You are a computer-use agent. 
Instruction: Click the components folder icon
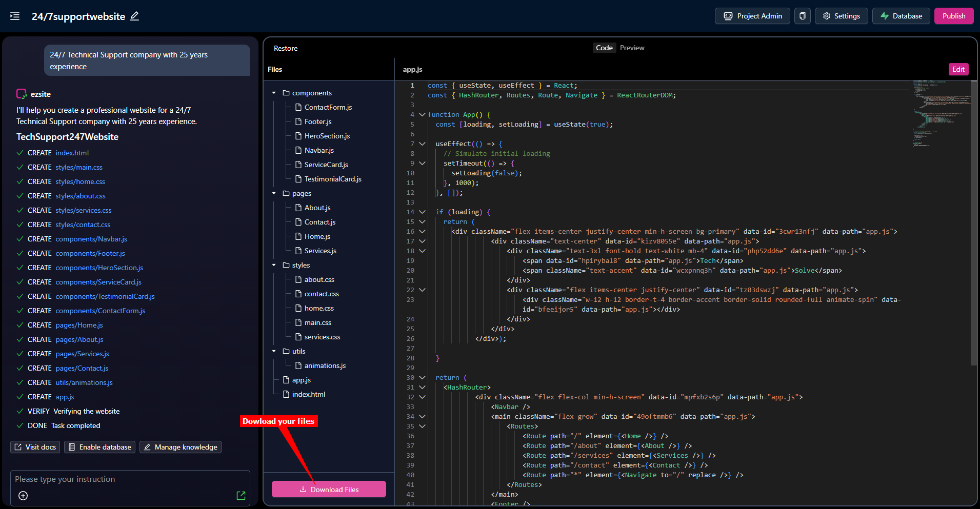point(286,93)
